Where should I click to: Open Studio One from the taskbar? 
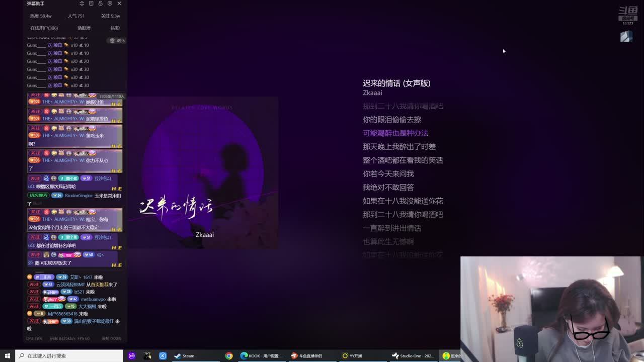pyautogui.click(x=414, y=355)
